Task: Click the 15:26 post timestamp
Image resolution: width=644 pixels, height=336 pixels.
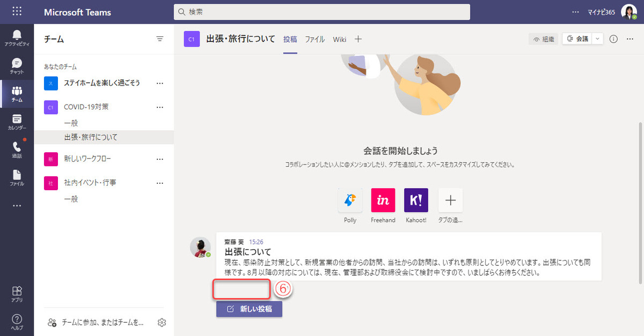Action: click(257, 242)
